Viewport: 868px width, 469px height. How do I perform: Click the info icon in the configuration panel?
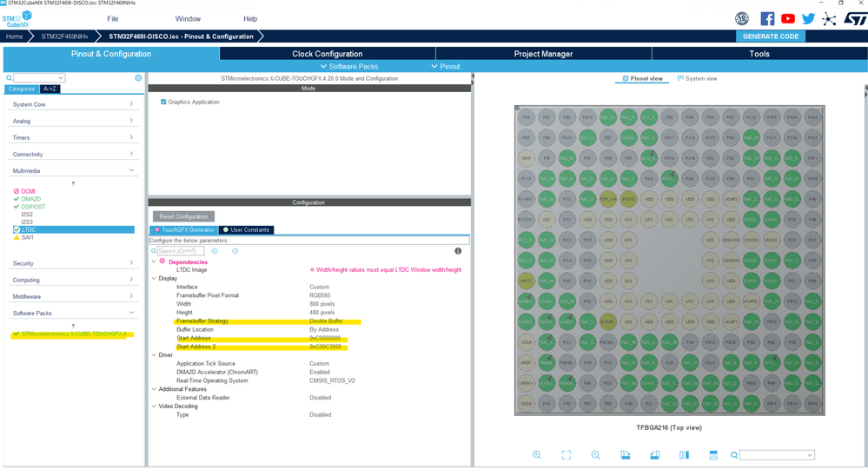pyautogui.click(x=458, y=251)
